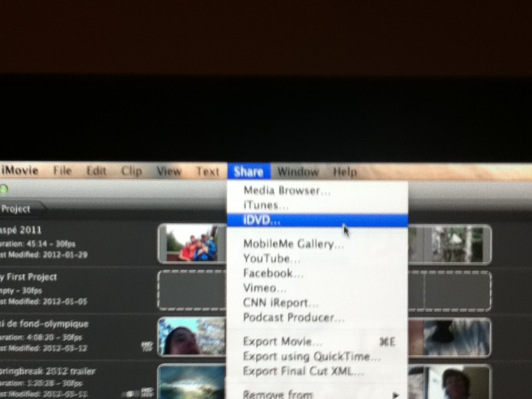Image resolution: width=532 pixels, height=399 pixels.
Task: Open the iMovie application menu
Action: pyautogui.click(x=20, y=170)
